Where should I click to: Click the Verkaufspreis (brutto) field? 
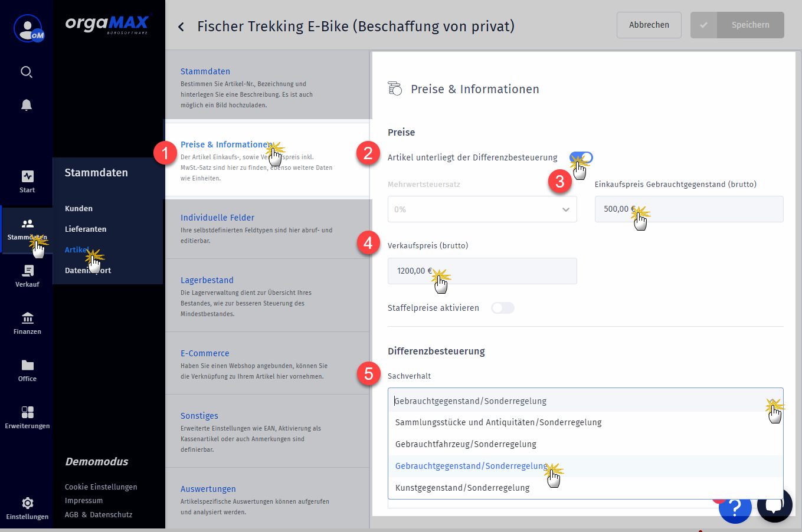pos(482,271)
